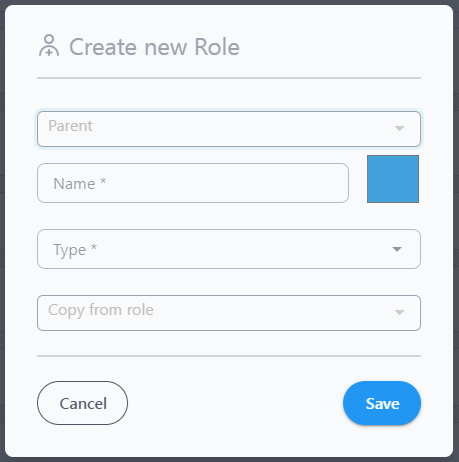Click the divider line below the title
The height and width of the screenshot is (462, 459).
[229, 78]
